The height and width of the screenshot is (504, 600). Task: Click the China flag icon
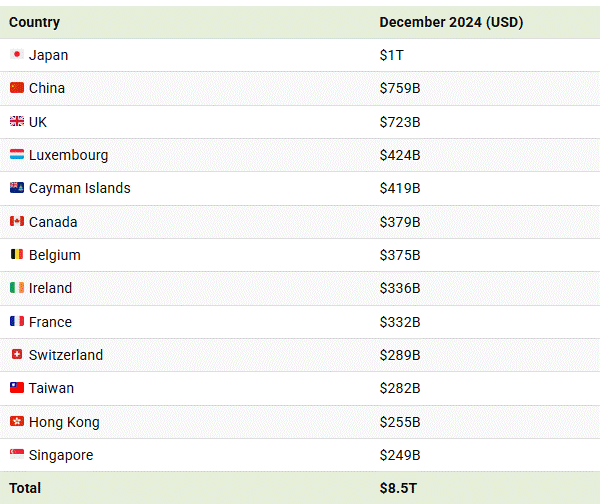tap(17, 88)
